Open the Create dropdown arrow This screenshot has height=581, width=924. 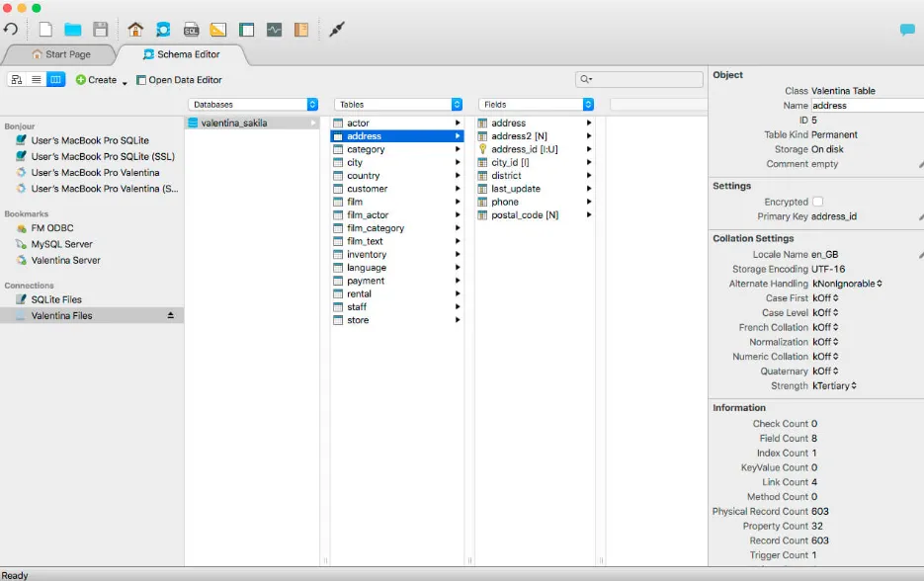[125, 82]
